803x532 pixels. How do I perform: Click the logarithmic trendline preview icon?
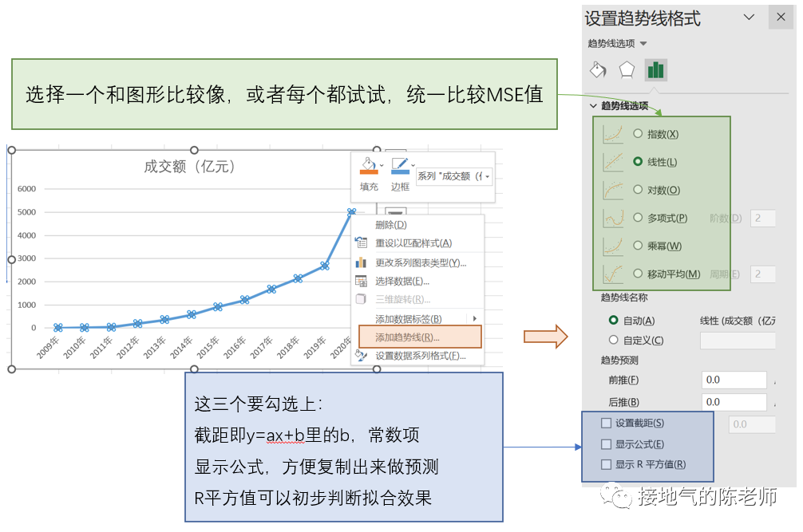click(x=613, y=190)
